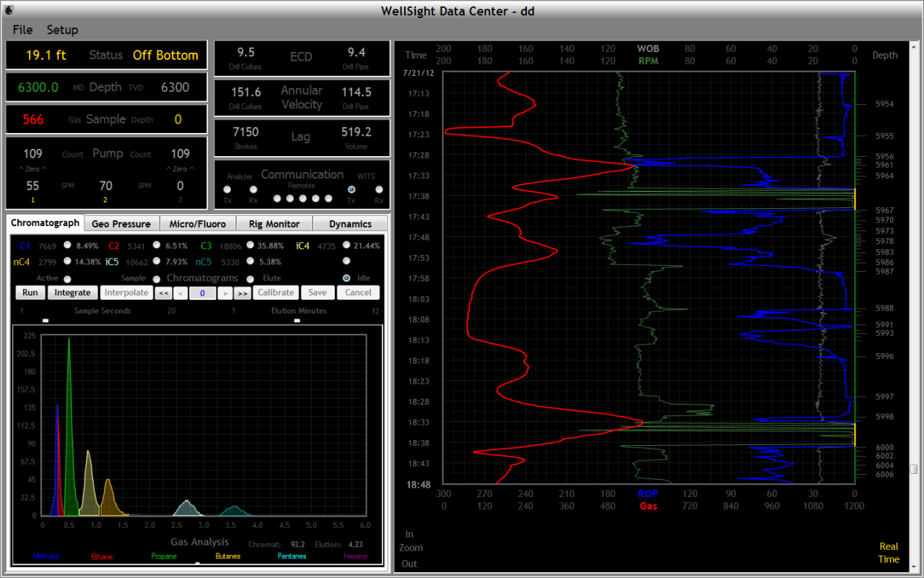924x578 pixels.
Task: Advance to next chromatogram with > button
Action: click(x=225, y=293)
